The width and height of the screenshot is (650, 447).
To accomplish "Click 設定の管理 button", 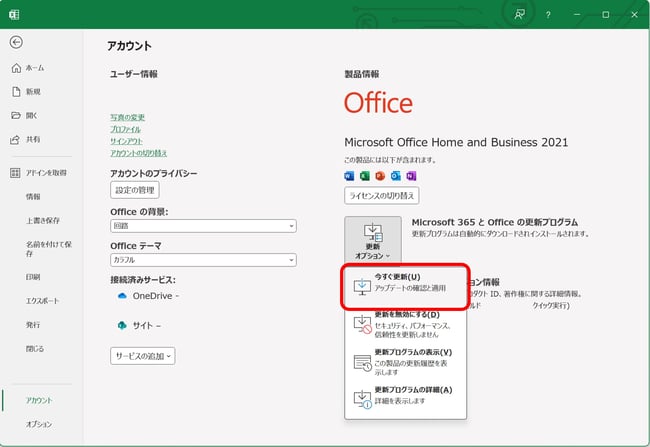I will tap(135, 190).
